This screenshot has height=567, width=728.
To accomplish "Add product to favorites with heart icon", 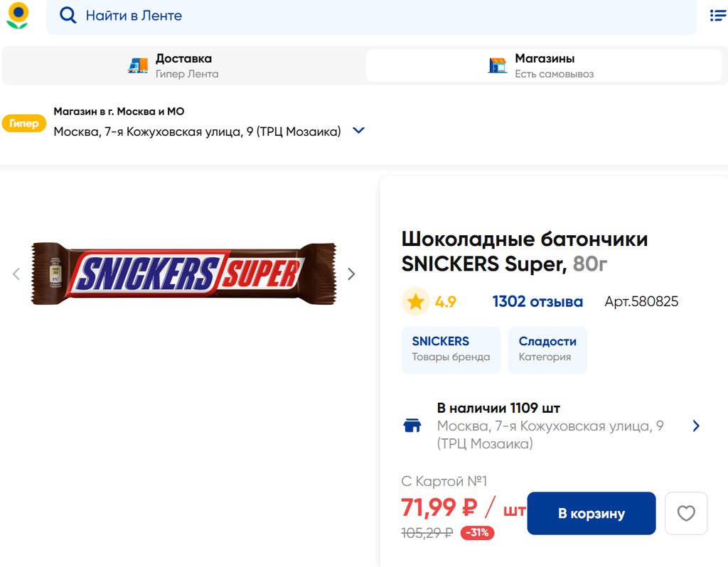I will click(x=686, y=513).
